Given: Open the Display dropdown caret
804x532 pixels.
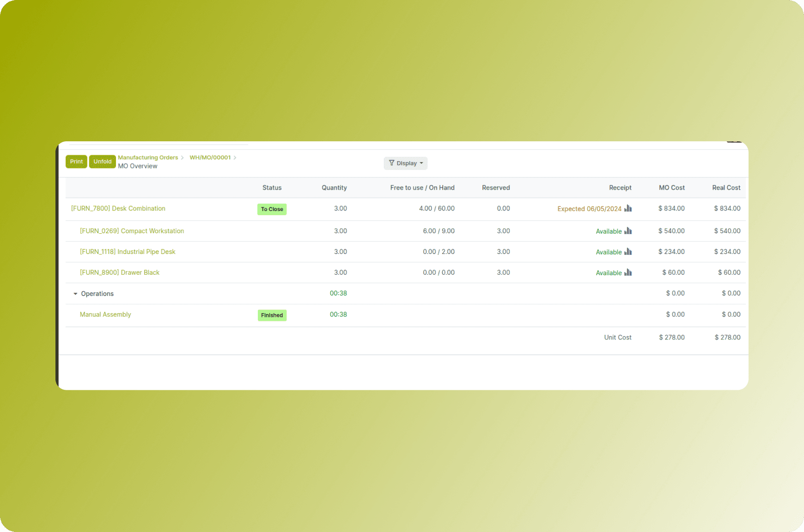Looking at the screenshot, I should point(421,163).
